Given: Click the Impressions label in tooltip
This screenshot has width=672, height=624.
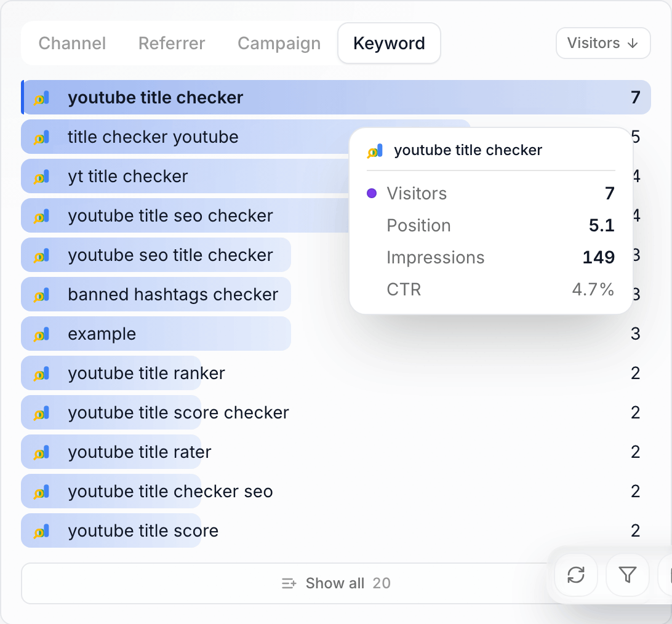Looking at the screenshot, I should coord(436,258).
